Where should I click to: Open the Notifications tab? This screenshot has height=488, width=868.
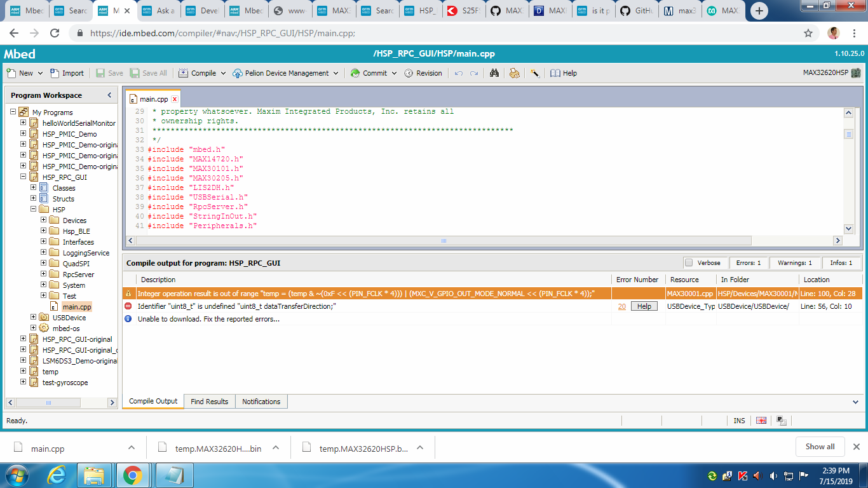point(261,402)
